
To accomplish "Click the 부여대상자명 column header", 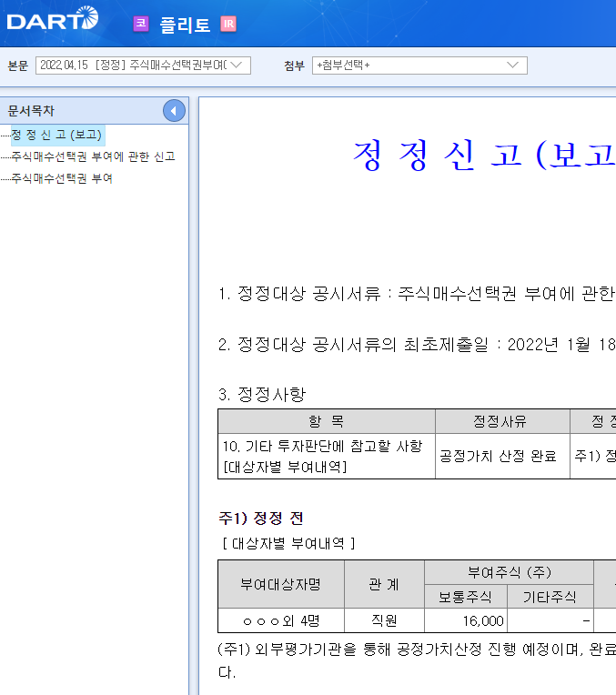I will (281, 584).
